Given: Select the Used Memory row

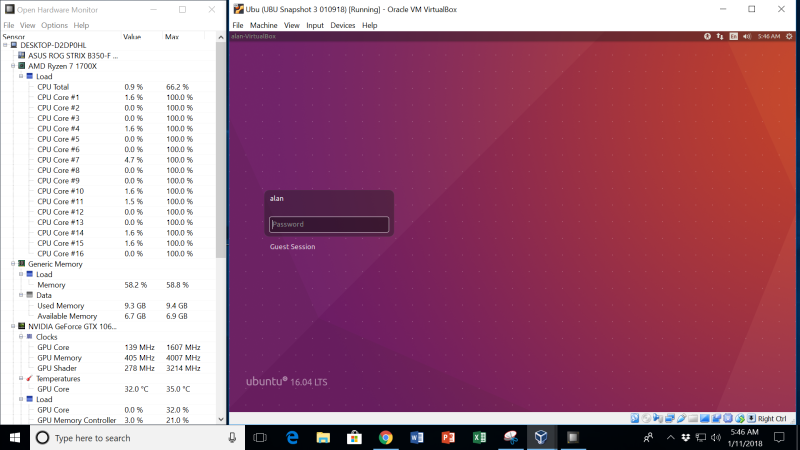Looking at the screenshot, I should [x=108, y=306].
